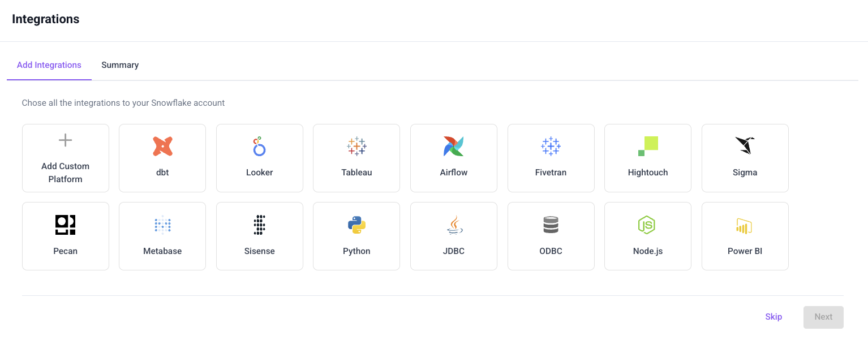This screenshot has width=868, height=340.
Task: Select the Airflow pinwheel icon
Action: pos(453,147)
